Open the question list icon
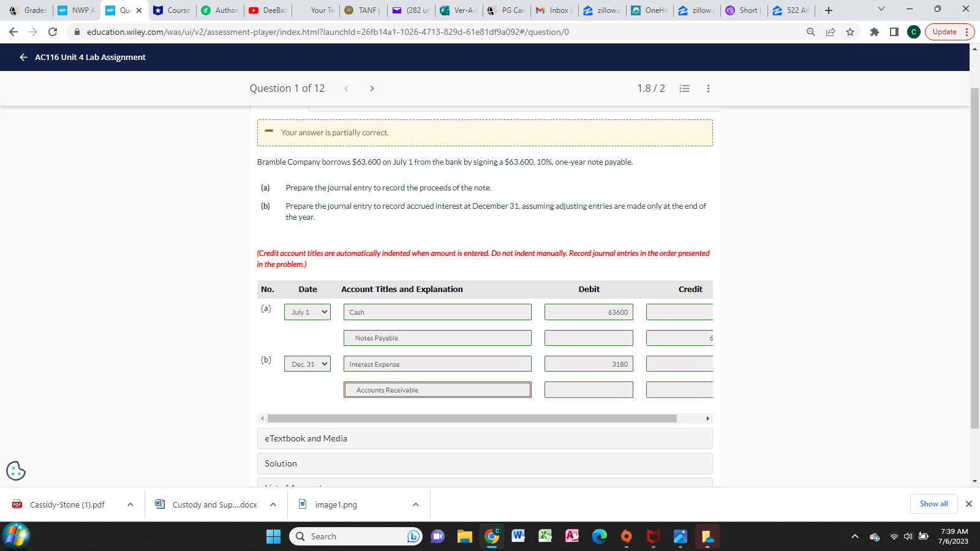The image size is (980, 551). point(684,88)
